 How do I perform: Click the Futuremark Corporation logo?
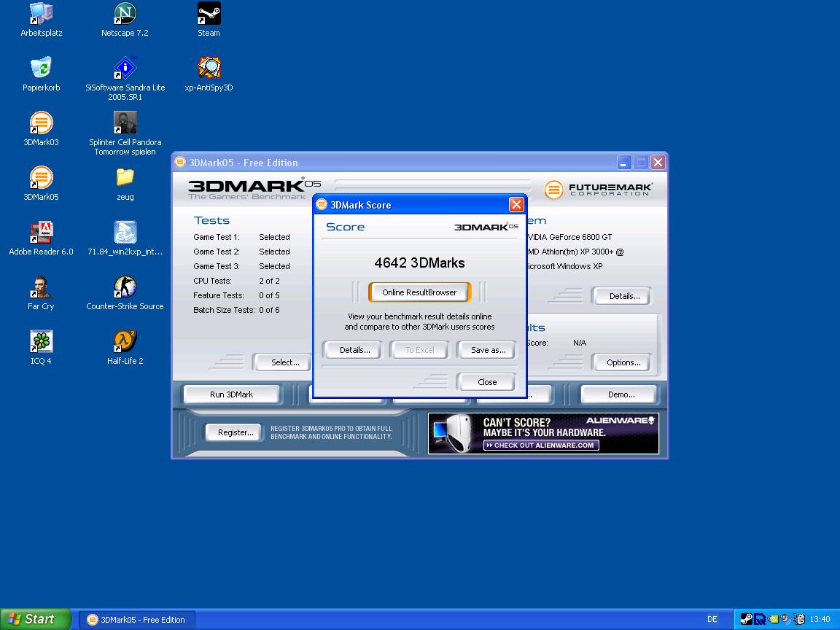click(x=599, y=189)
